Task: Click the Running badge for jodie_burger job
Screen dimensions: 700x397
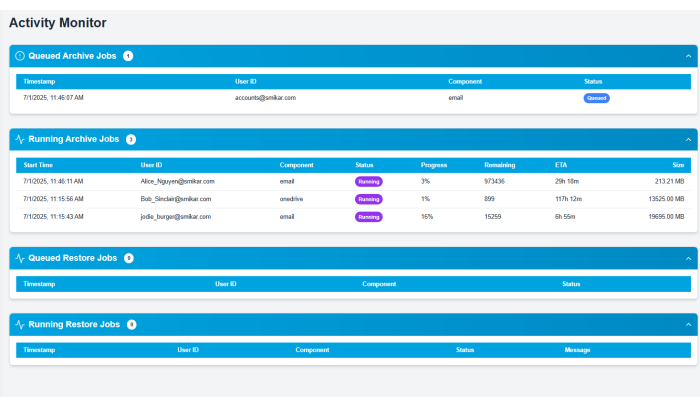Action: click(x=369, y=217)
